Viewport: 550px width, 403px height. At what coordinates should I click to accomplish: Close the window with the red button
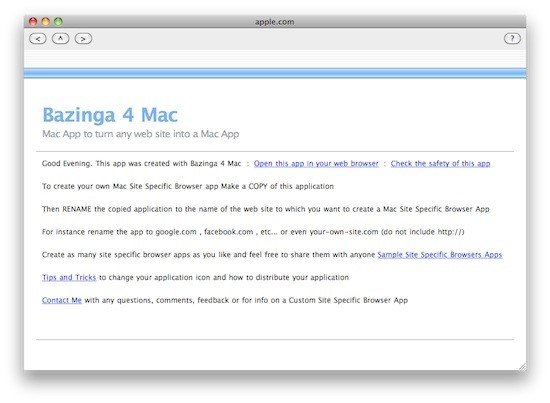[x=33, y=22]
